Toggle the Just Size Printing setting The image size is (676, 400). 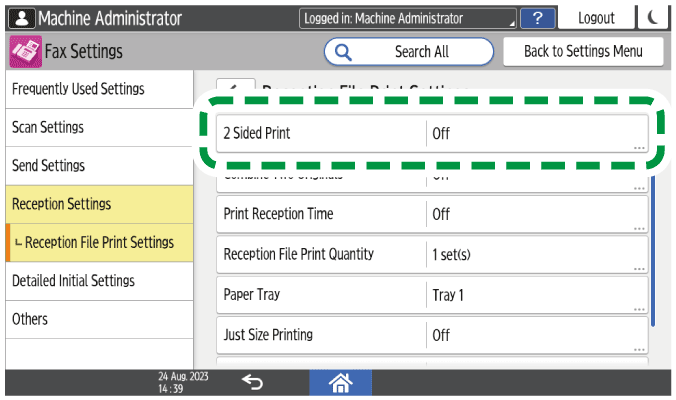pos(432,334)
